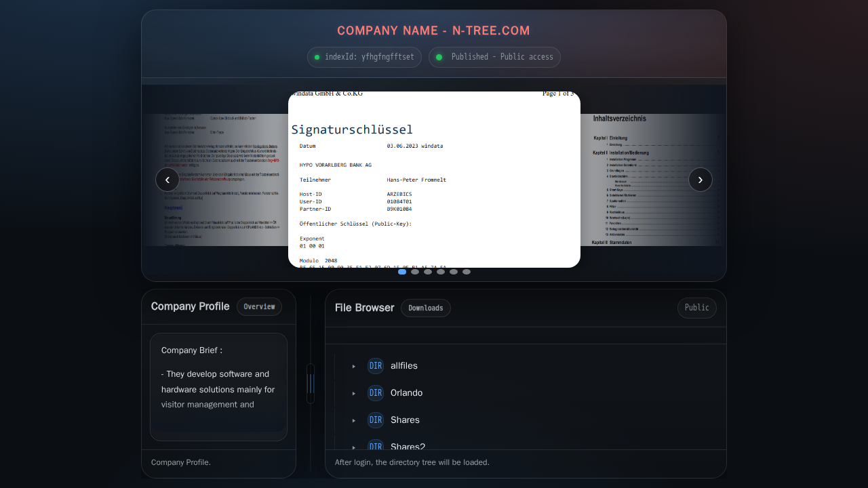Go to the previous carousel slide
The height and width of the screenshot is (488, 868).
coord(167,180)
